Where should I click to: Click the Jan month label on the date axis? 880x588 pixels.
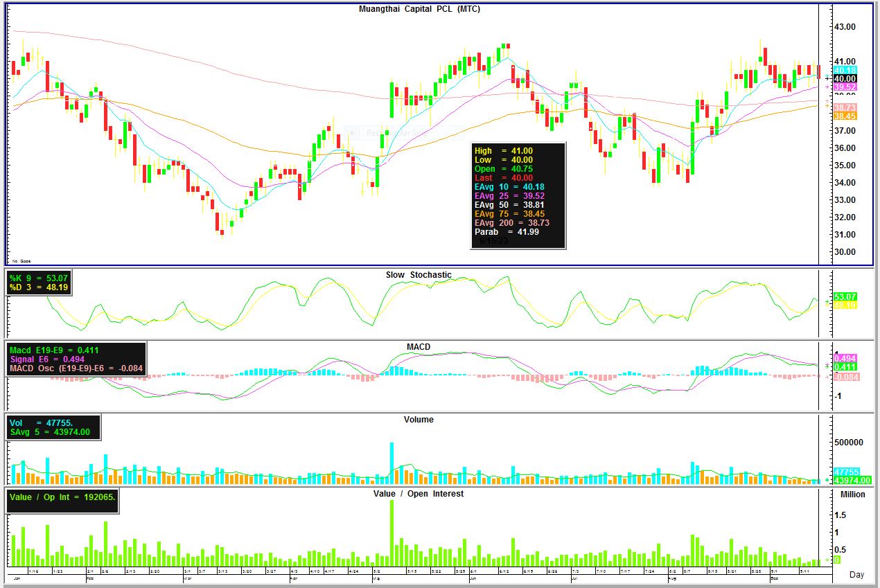coord(16,577)
